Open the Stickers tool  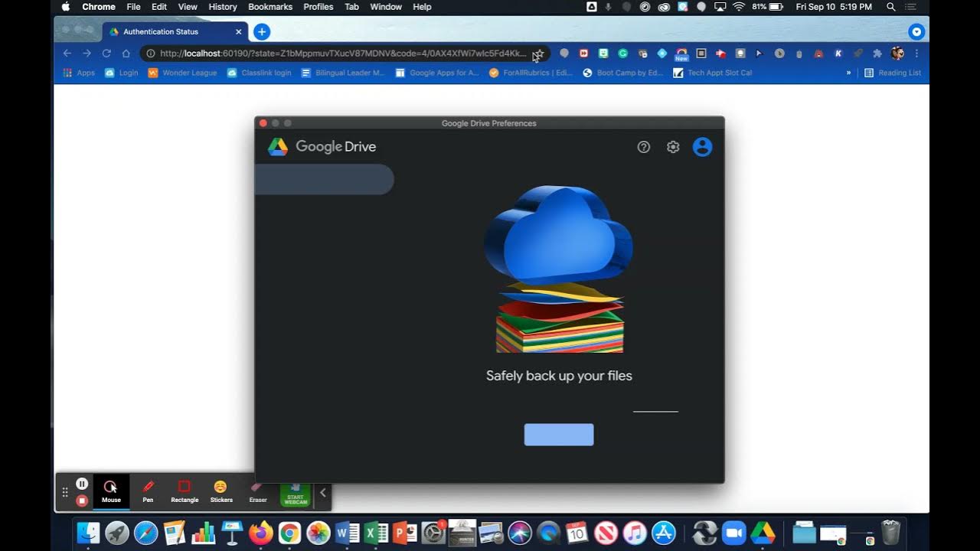coord(221,491)
